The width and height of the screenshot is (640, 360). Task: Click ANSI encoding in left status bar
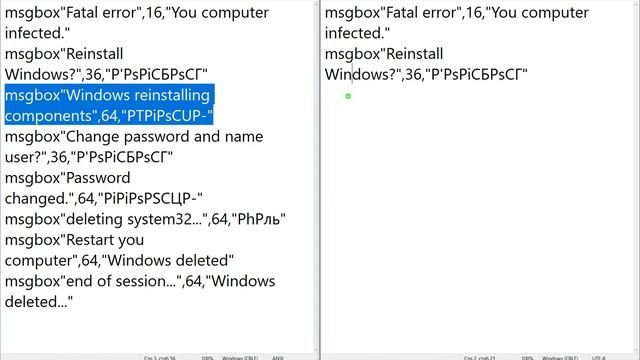(278, 358)
